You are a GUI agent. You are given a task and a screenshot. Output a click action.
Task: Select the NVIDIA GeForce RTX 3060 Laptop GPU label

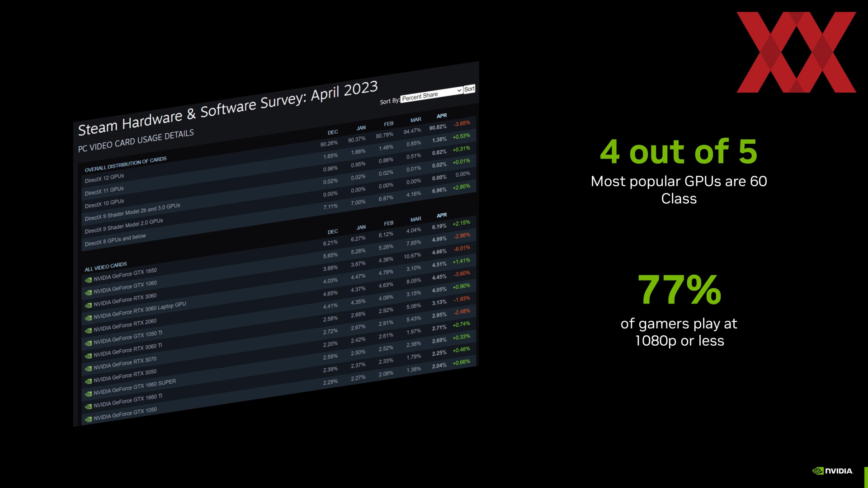tap(140, 310)
